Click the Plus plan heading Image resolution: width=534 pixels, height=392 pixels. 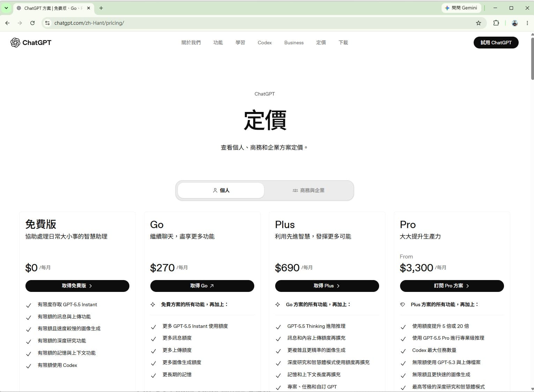coord(285,225)
